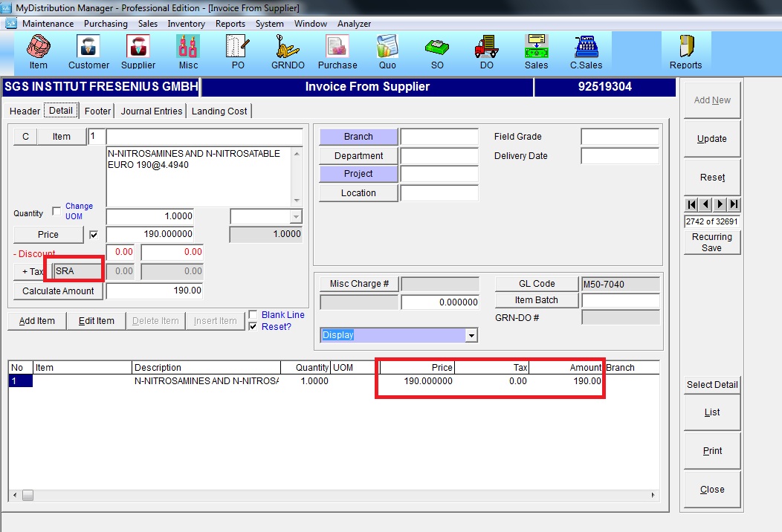Tick the Blank Line checkbox
This screenshot has height=532, width=782.
(x=253, y=314)
